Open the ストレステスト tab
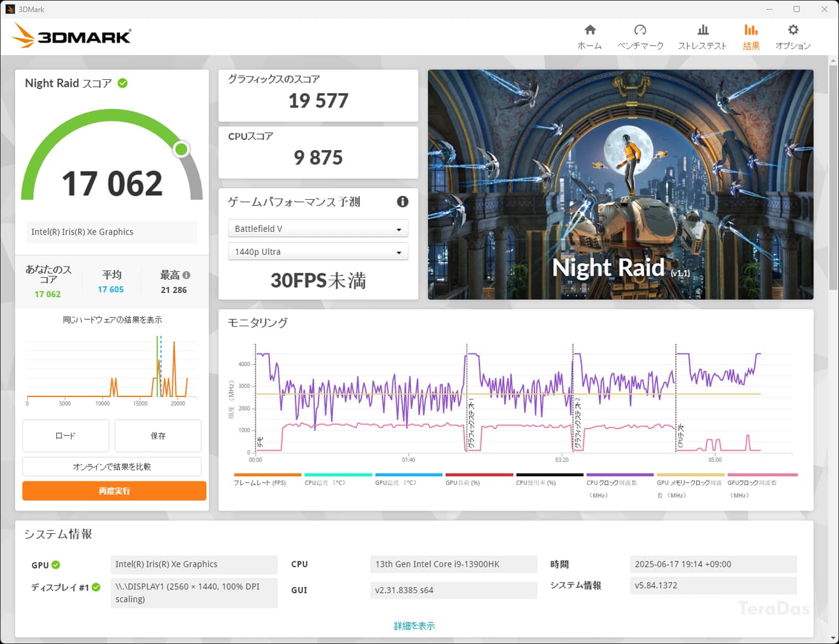This screenshot has width=839, height=644. click(x=702, y=37)
